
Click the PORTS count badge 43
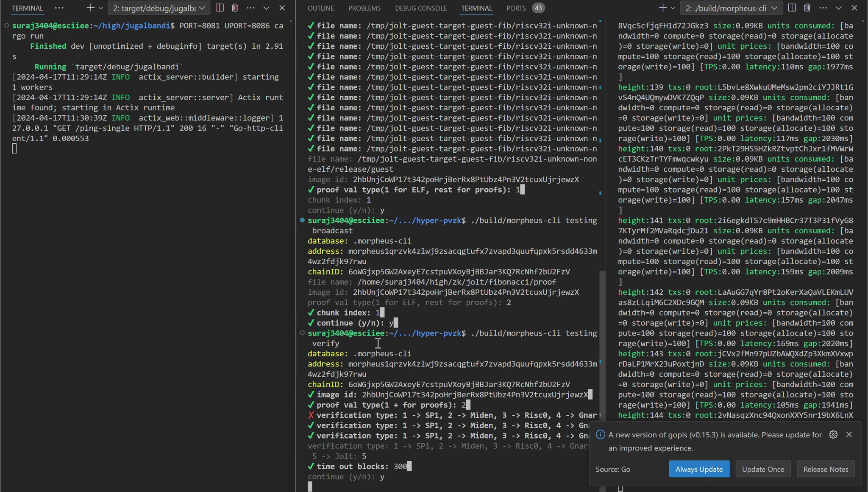538,8
